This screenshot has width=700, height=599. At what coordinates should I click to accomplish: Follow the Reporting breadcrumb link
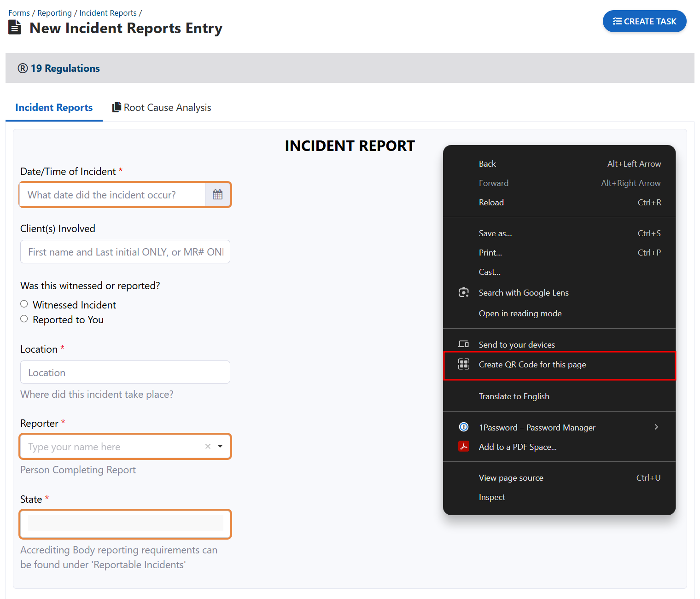click(54, 13)
